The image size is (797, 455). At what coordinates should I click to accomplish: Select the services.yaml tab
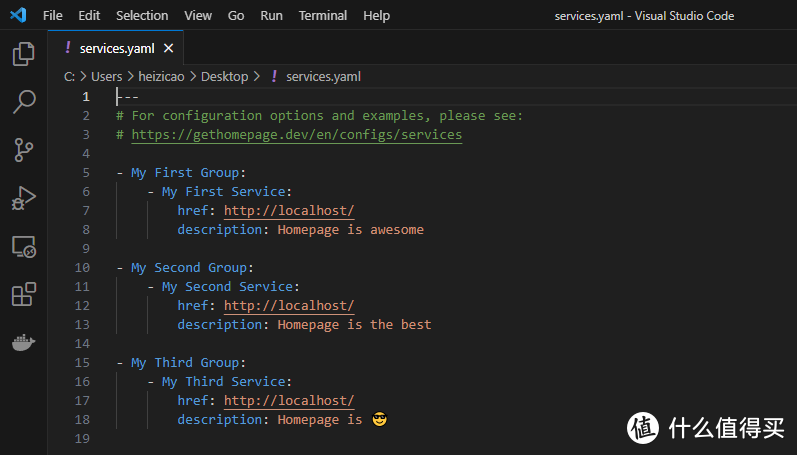[115, 48]
